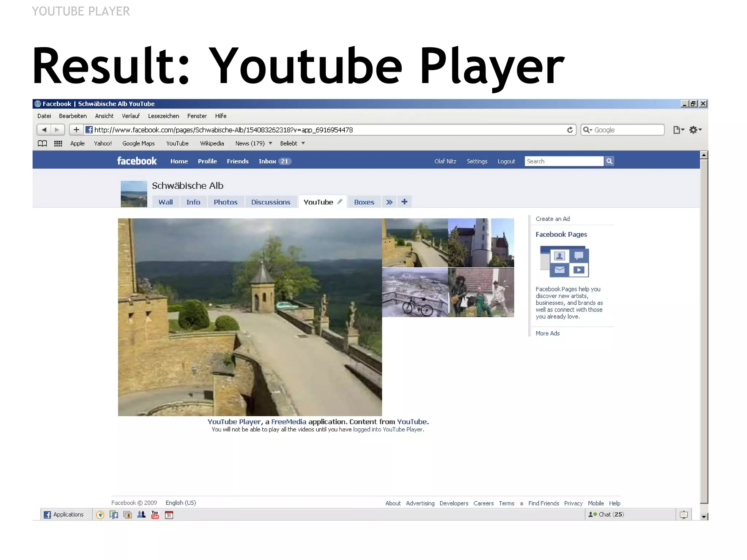The width and height of the screenshot is (747, 560).
Task: Switch to the Wall tab
Action: tap(166, 202)
